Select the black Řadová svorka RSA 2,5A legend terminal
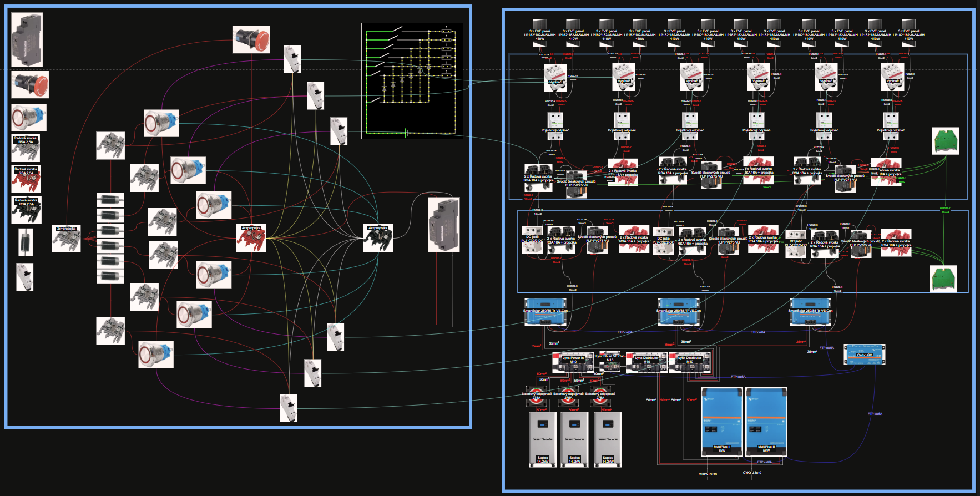 click(26, 210)
